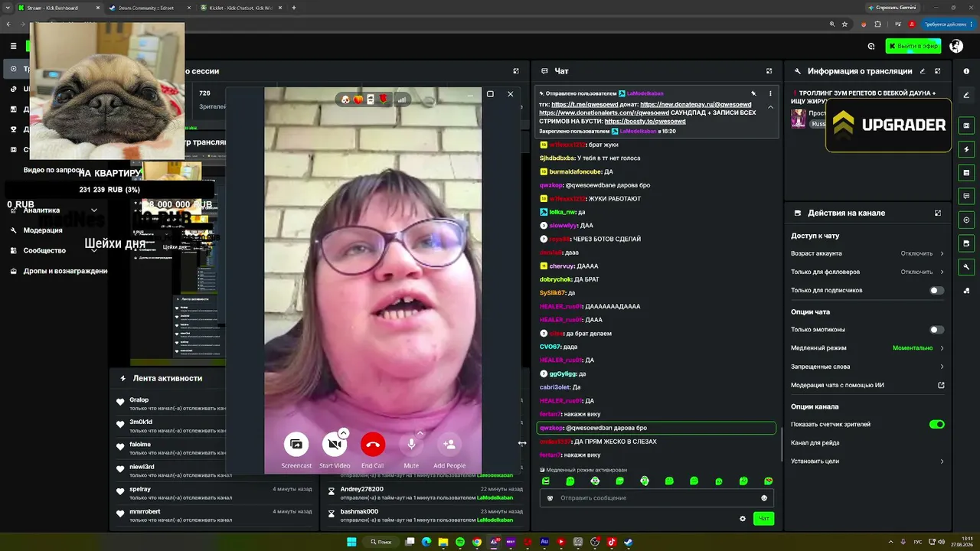Toggle Показать счетчик зрителей switch
Viewport: 980px width, 551px height.
coord(936,425)
